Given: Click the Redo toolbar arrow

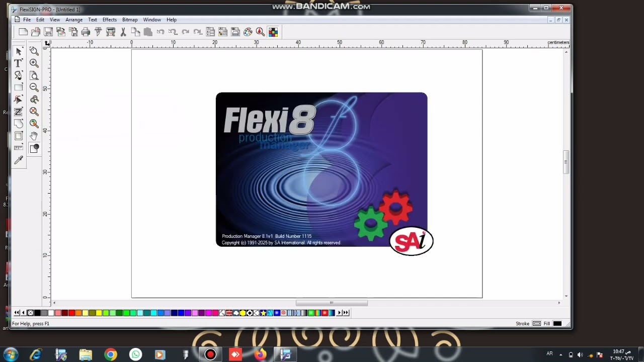Looking at the screenshot, I should tap(186, 32).
